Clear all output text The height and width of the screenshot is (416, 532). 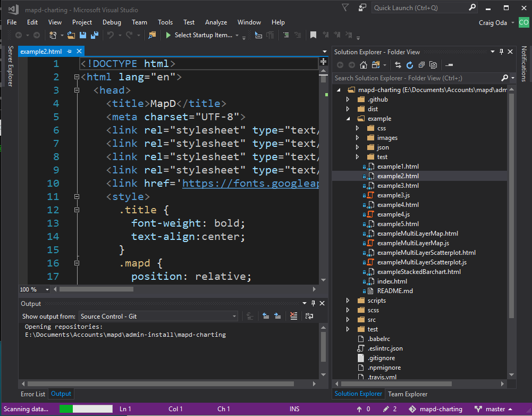[x=293, y=316]
